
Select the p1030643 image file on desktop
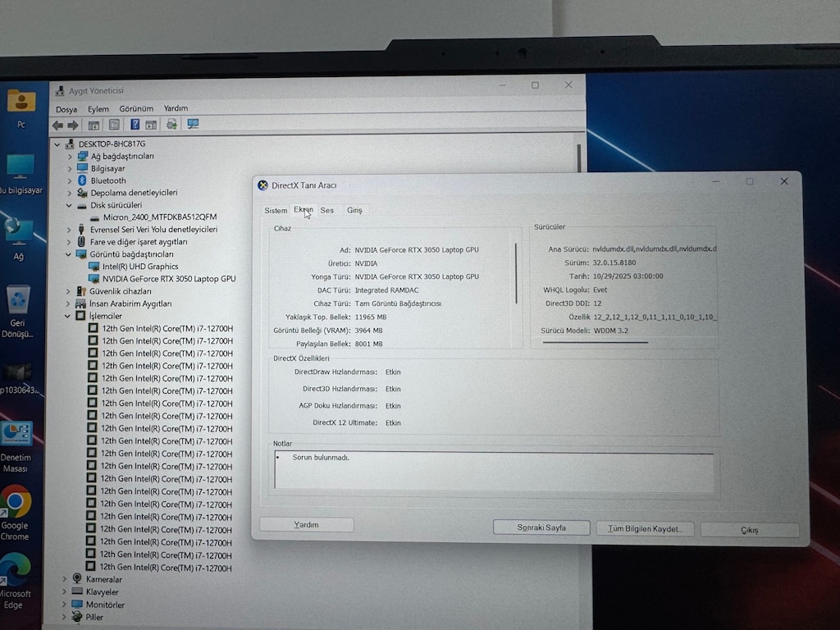click(x=19, y=379)
